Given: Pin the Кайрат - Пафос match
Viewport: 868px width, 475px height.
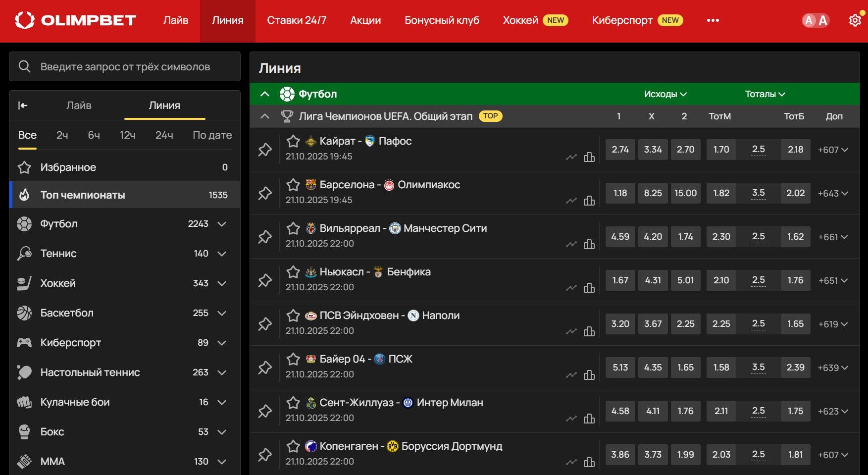Looking at the screenshot, I should (x=265, y=150).
